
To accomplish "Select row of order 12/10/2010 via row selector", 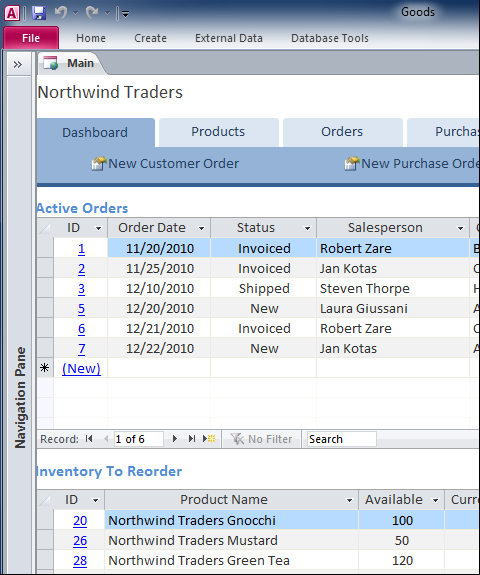I will [45, 288].
